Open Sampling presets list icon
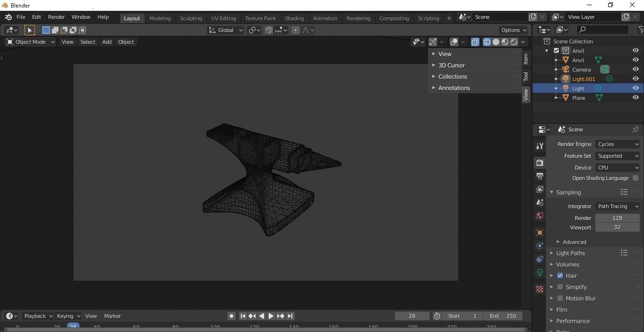This screenshot has width=644, height=332. (624, 192)
